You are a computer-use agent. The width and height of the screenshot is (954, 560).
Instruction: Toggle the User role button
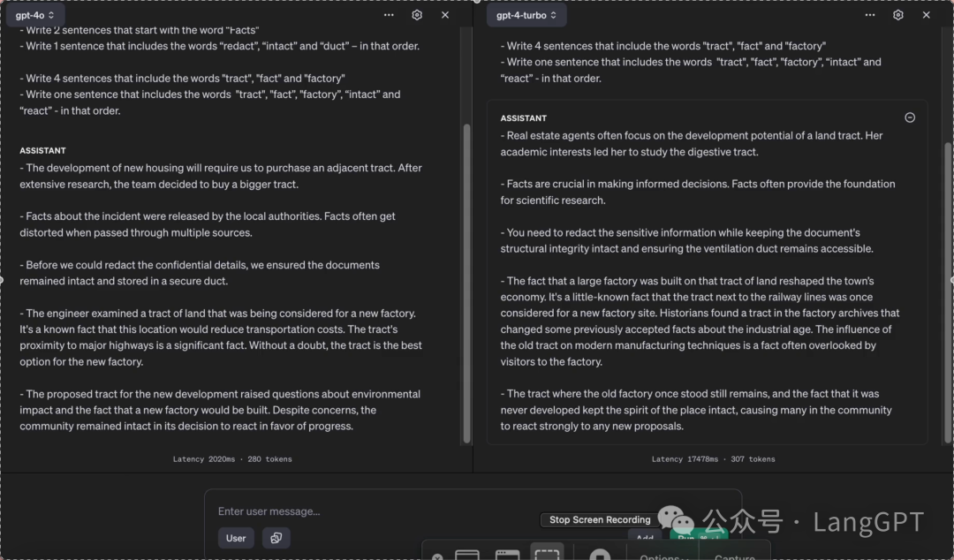(x=236, y=538)
